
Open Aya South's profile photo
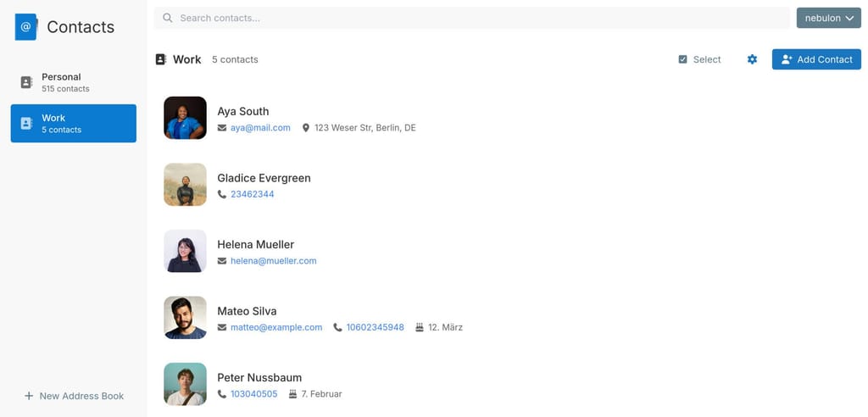(186, 118)
